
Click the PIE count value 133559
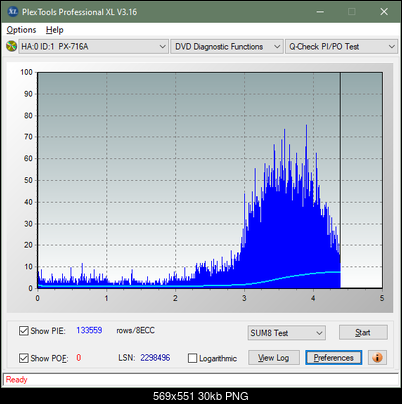[89, 330]
